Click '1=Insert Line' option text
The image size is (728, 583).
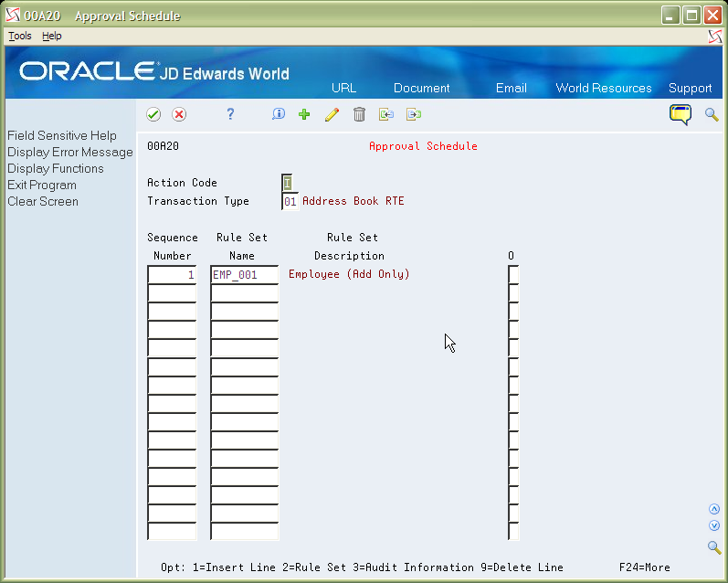[234, 567]
